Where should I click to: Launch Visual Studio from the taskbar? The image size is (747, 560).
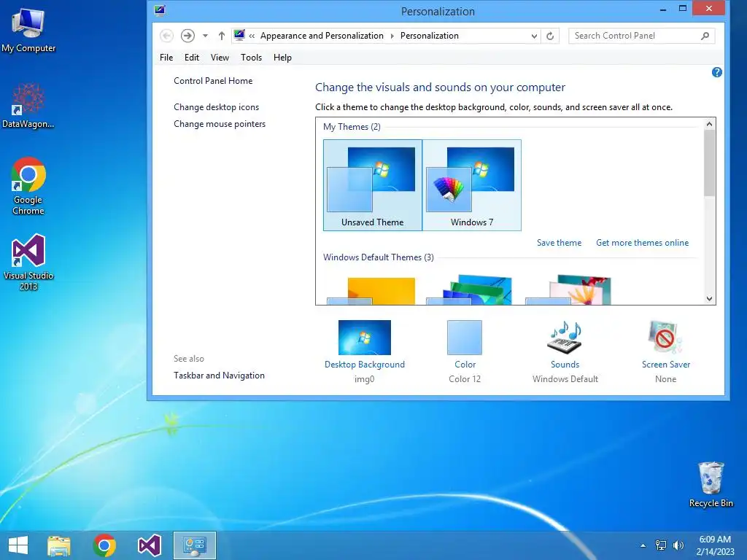tap(149, 545)
